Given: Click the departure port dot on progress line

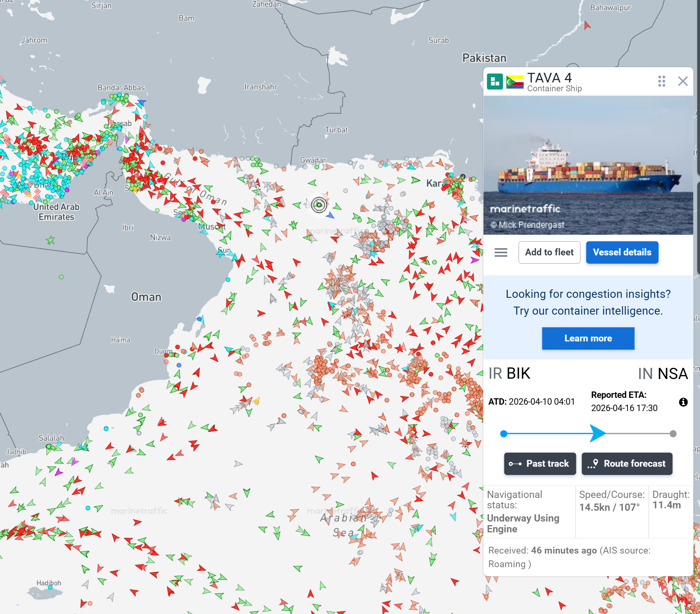Looking at the screenshot, I should (x=504, y=433).
